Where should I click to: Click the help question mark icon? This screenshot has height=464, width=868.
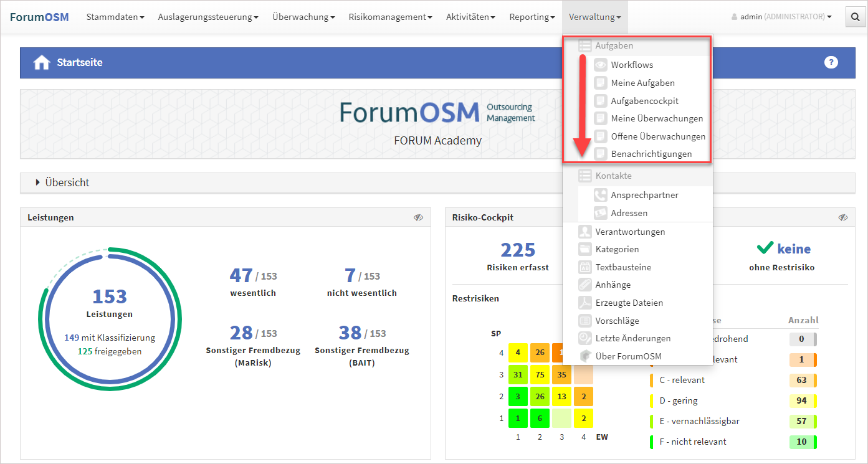coord(831,62)
